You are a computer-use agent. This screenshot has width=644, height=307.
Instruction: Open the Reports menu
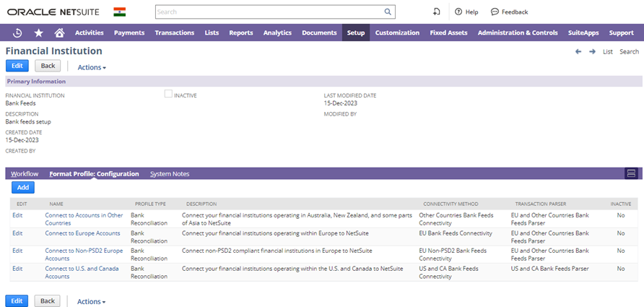[241, 33]
